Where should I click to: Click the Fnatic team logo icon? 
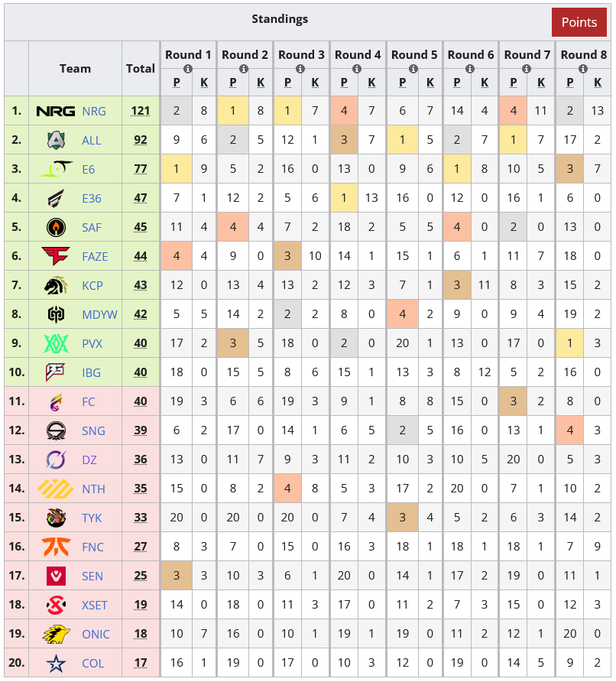coord(56,547)
